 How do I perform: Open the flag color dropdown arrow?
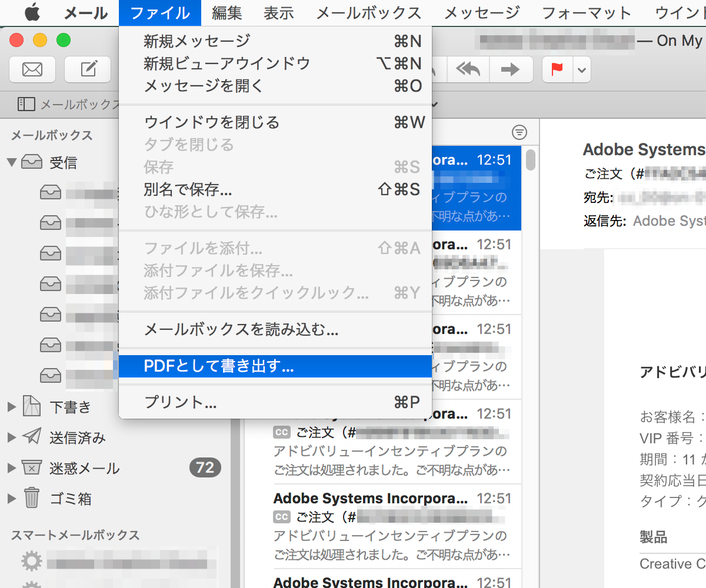pyautogui.click(x=581, y=70)
